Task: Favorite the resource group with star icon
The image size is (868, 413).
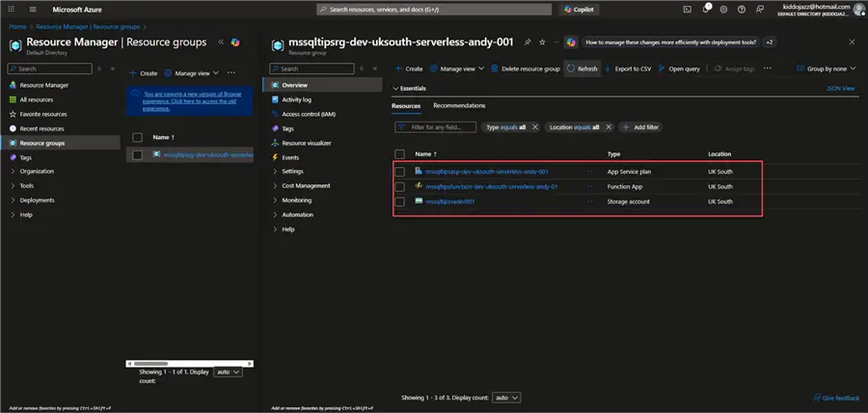Action: [x=542, y=42]
